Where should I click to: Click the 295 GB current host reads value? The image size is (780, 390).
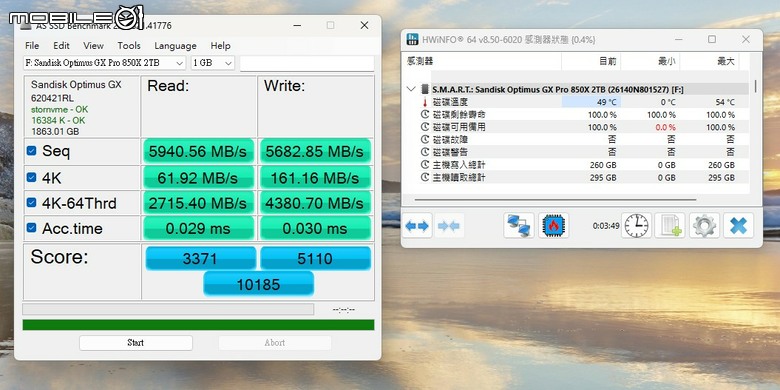[603, 178]
